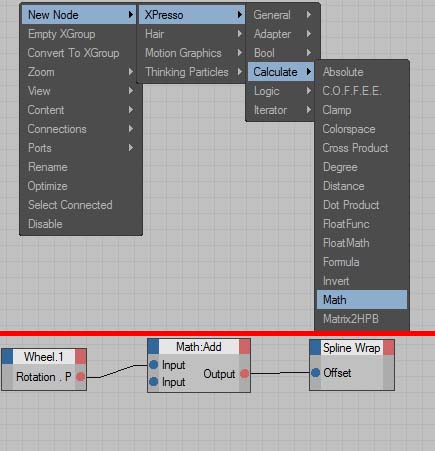Click blue inputs corner of Spline Wrap node
435x451 pixels.
click(x=315, y=348)
